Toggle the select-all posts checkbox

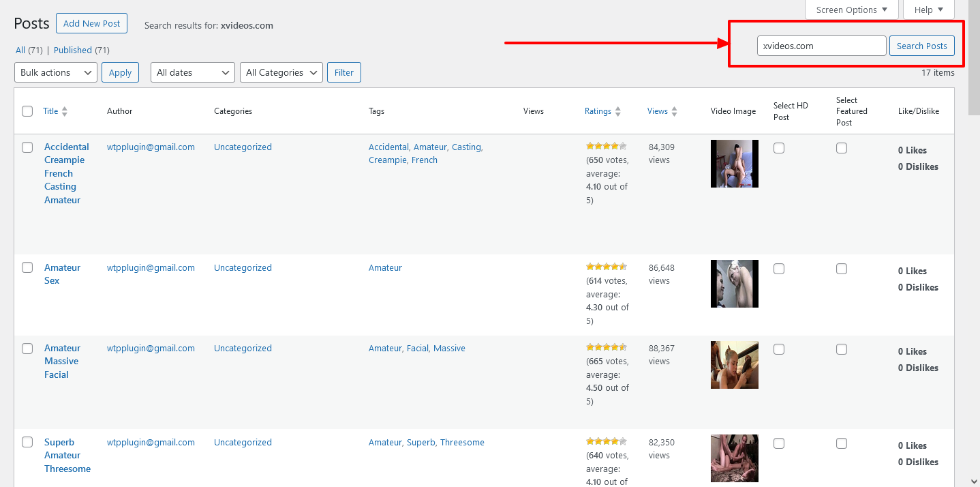[x=27, y=110]
